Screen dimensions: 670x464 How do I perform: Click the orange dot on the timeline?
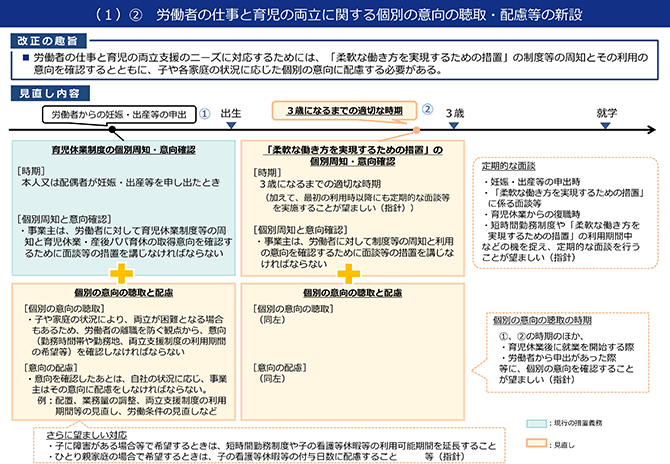[417, 130]
